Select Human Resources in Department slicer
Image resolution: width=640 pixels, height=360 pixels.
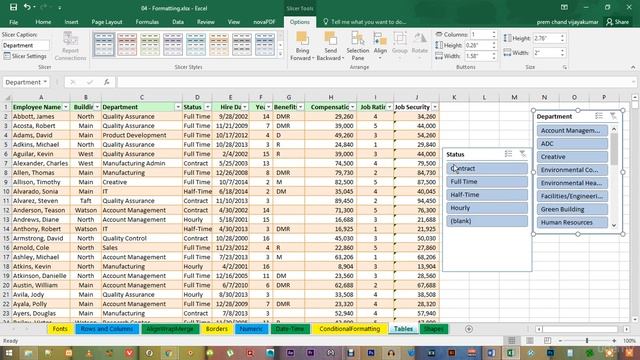click(572, 222)
